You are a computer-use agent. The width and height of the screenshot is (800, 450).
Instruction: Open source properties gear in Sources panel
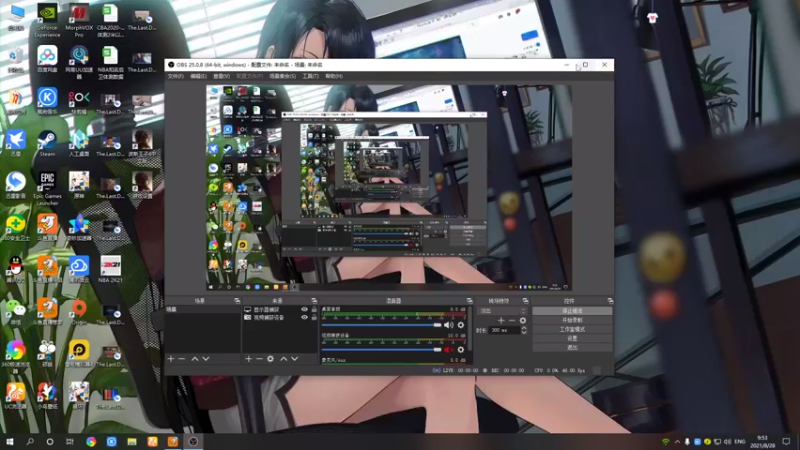tap(270, 359)
